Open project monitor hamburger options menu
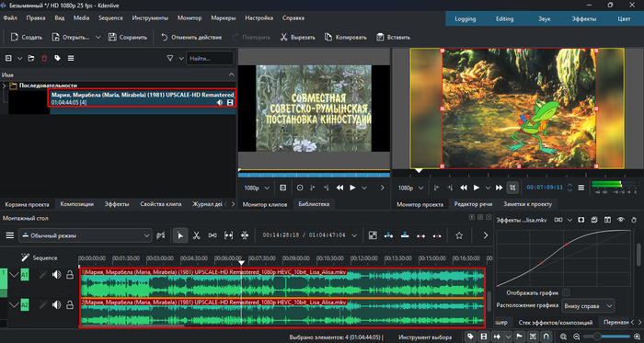Image resolution: width=644 pixels, height=343 pixels. point(581,188)
